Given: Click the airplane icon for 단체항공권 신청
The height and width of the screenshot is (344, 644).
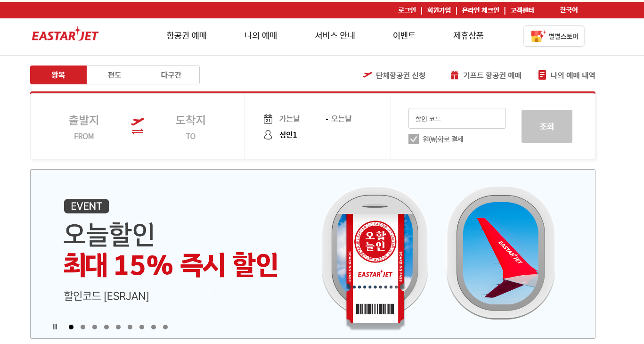Looking at the screenshot, I should (x=367, y=75).
